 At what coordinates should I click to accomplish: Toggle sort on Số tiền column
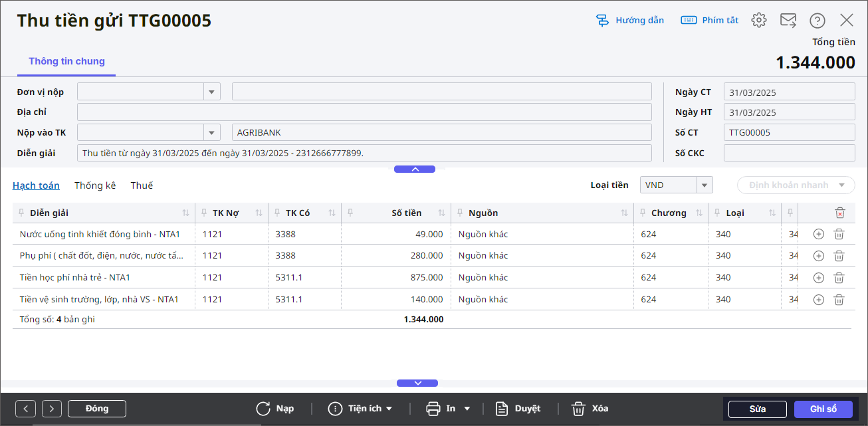441,213
